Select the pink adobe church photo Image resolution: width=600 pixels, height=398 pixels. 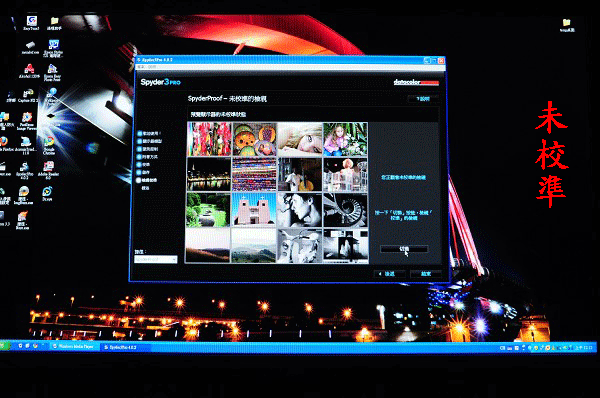(254, 210)
